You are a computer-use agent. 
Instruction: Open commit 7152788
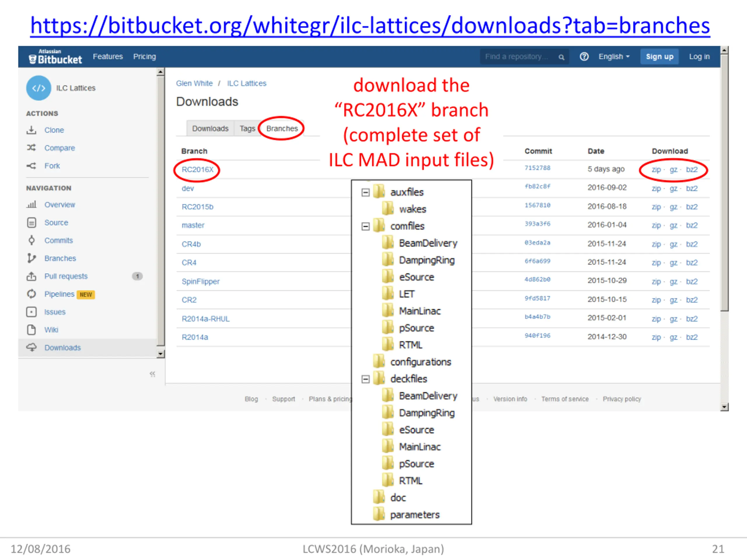coord(537,168)
